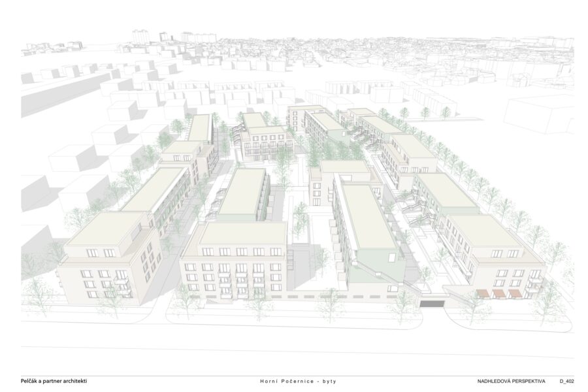The image size is (588, 392).
Task: Click the front-right corner building's flat roof
Action: [x=485, y=231]
